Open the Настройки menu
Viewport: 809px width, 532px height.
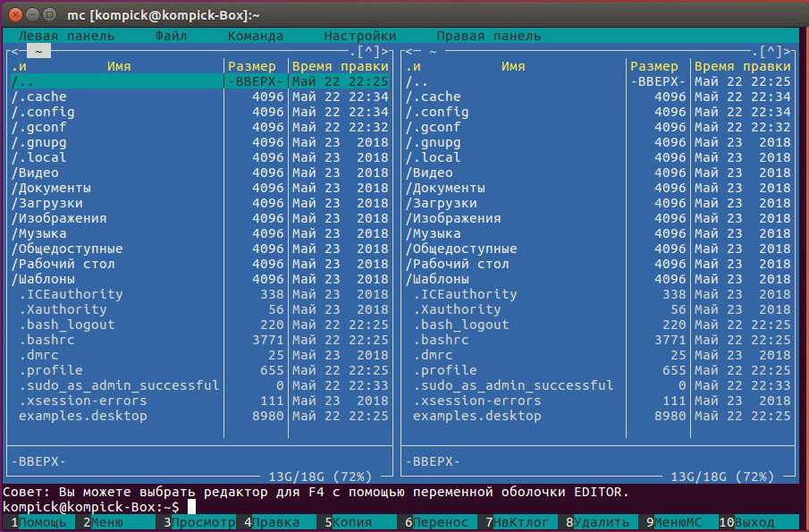coord(360,36)
